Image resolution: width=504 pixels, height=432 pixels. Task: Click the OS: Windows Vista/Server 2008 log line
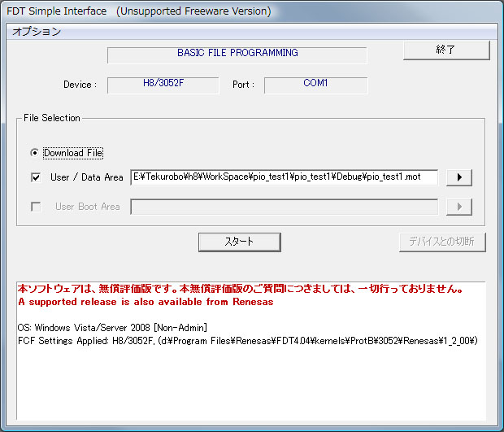coord(112,327)
